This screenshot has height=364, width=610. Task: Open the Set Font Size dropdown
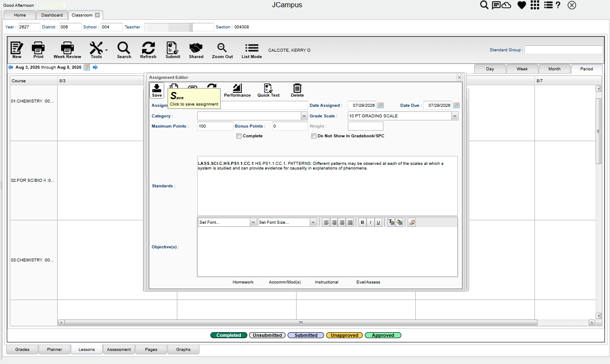313,222
